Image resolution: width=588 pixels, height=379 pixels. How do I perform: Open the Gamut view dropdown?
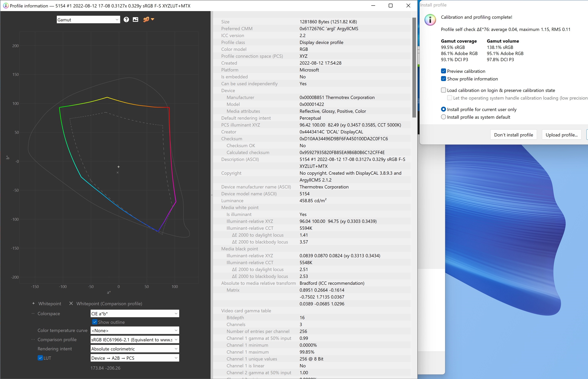click(88, 20)
